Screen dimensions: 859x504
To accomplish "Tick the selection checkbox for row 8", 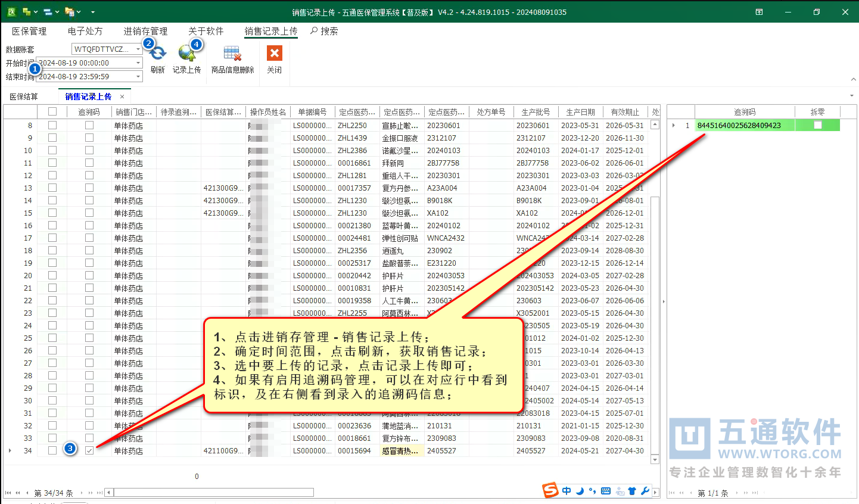I will (x=52, y=125).
